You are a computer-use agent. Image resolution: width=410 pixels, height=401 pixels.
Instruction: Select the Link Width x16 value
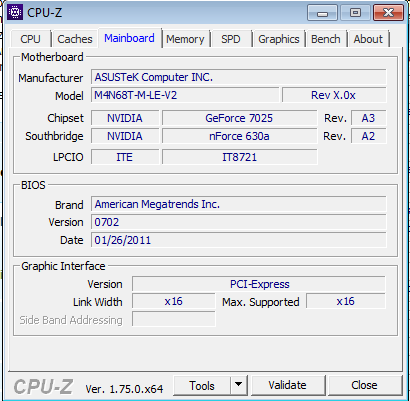click(174, 301)
